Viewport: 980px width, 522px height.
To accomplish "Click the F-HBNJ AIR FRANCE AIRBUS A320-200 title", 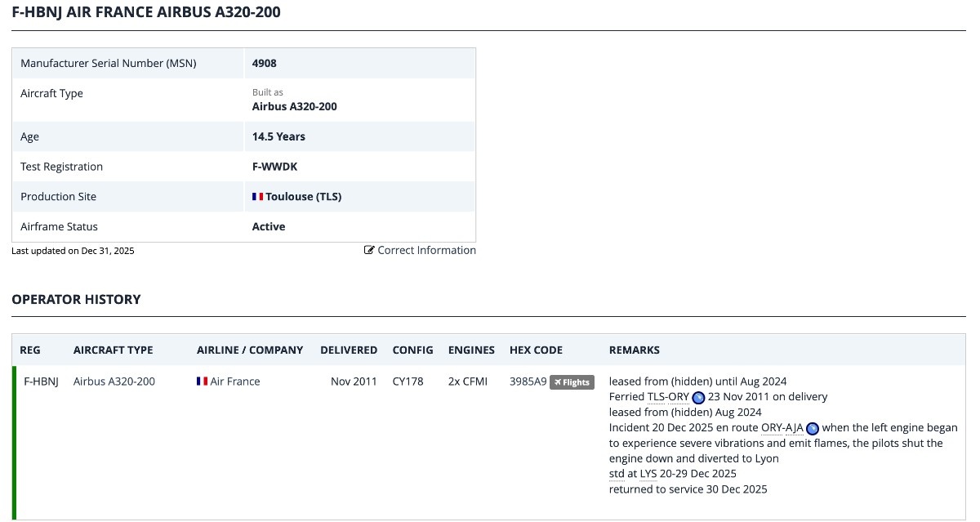I will click(146, 13).
